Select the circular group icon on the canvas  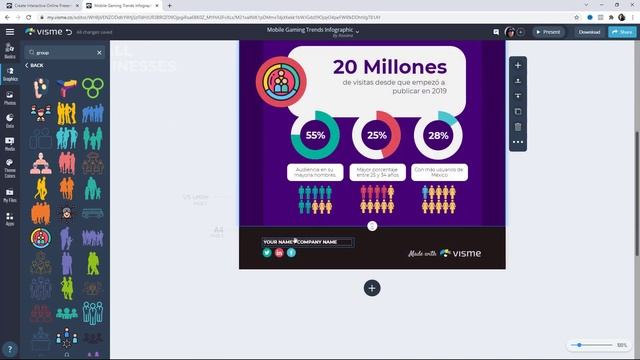(x=281, y=82)
